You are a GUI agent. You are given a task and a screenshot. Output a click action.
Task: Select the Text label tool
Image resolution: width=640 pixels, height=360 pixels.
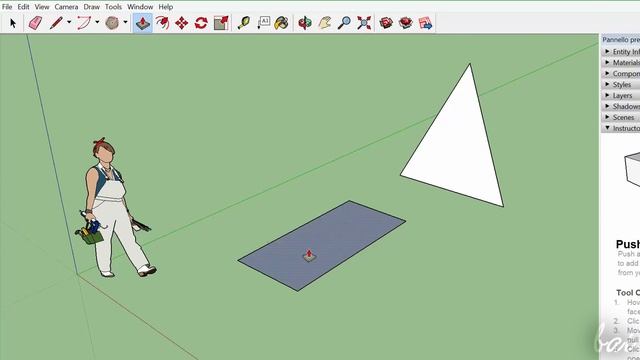coord(264,23)
